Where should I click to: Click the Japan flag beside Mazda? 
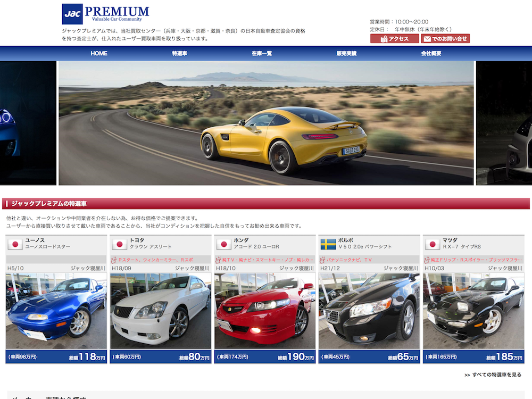[x=433, y=244]
